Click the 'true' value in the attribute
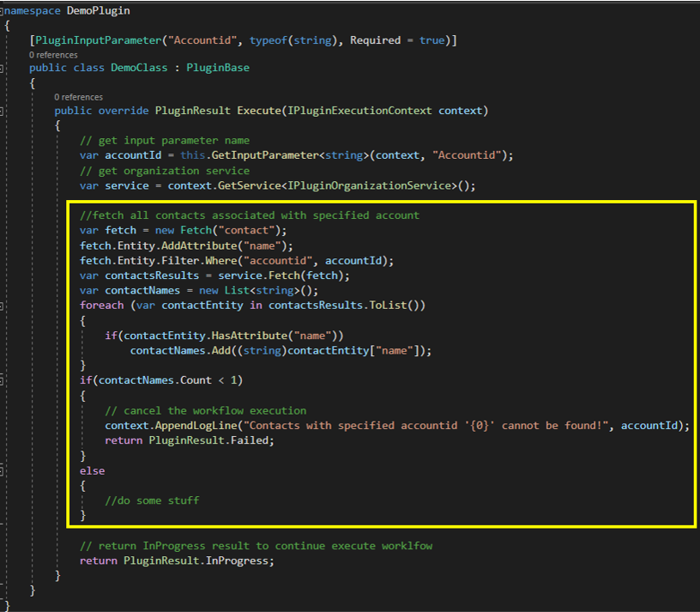700x612 pixels. coord(431,40)
